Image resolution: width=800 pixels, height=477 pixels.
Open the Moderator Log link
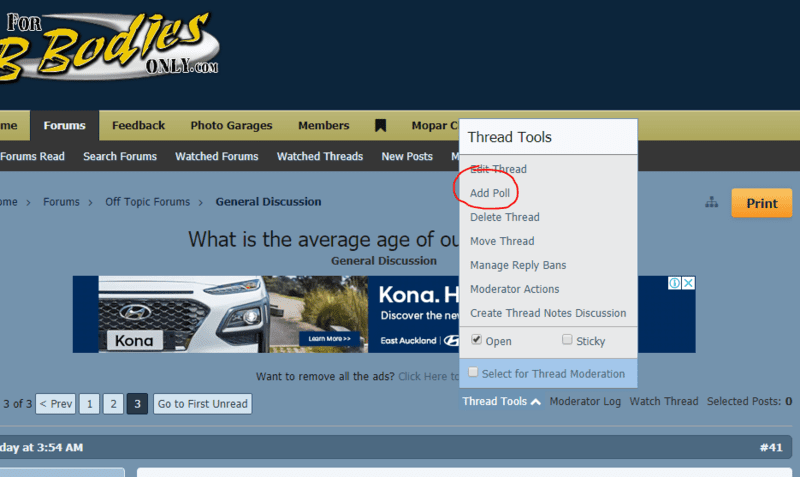point(585,402)
